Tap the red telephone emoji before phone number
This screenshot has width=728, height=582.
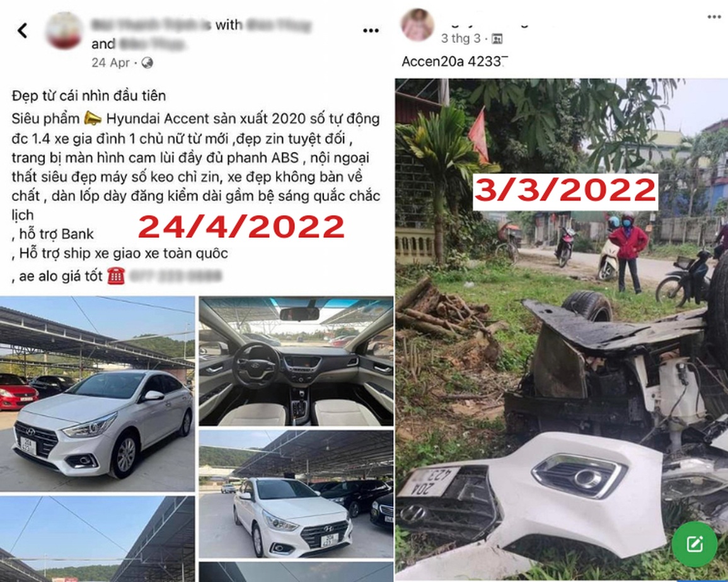pos(116,276)
